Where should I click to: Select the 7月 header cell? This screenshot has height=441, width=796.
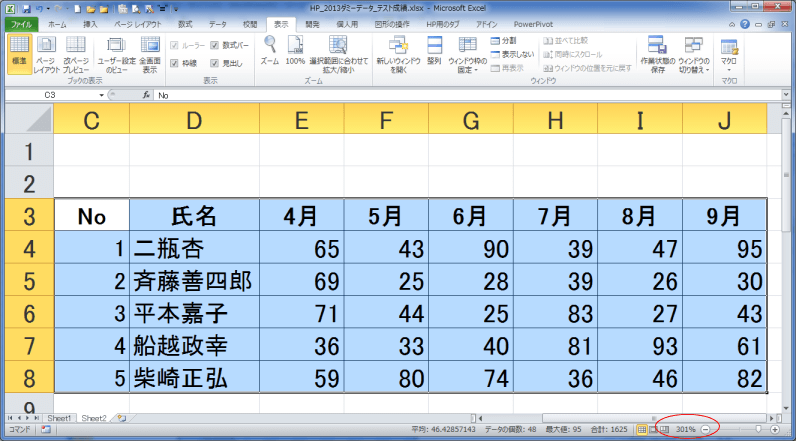pyautogui.click(x=555, y=216)
